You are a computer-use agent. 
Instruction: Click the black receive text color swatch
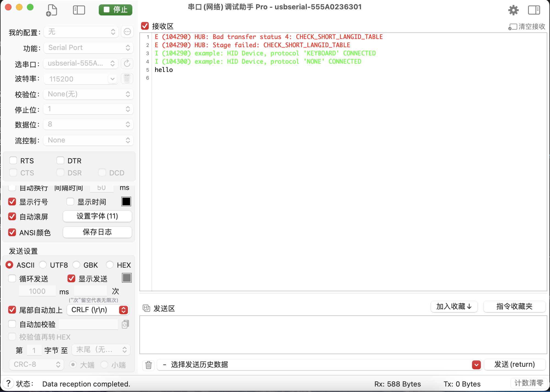click(x=126, y=202)
